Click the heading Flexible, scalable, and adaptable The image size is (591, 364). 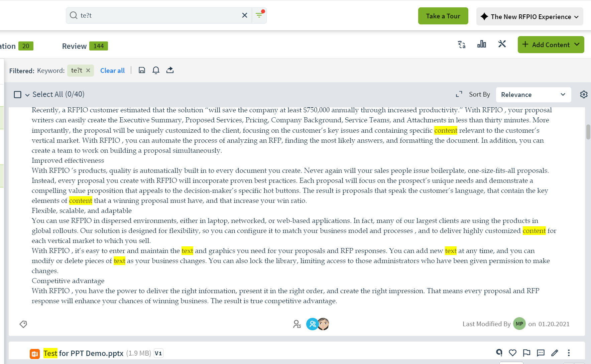(82, 211)
